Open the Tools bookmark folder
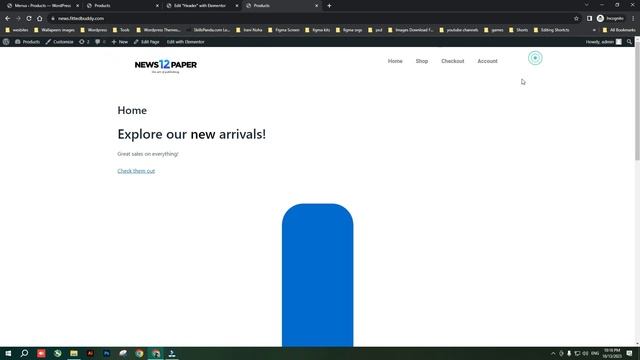The width and height of the screenshot is (640, 360). [121, 30]
